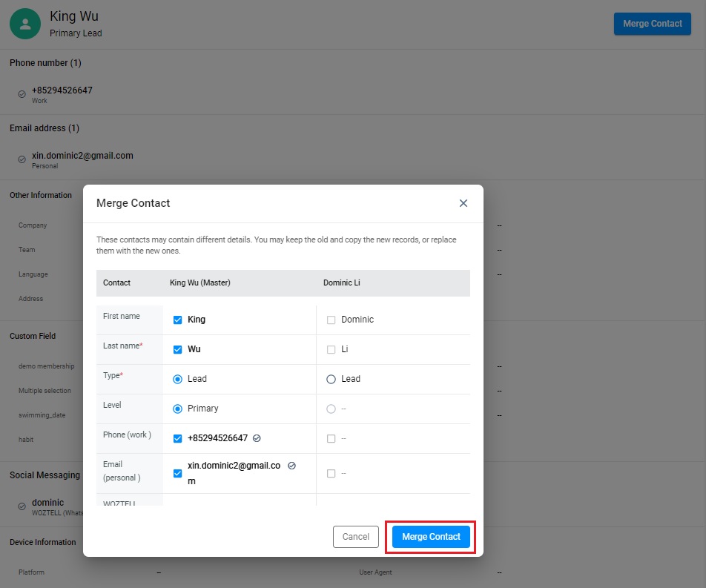Uncheck the +85294526647 work phone checkbox
This screenshot has height=588, width=706.
point(177,438)
